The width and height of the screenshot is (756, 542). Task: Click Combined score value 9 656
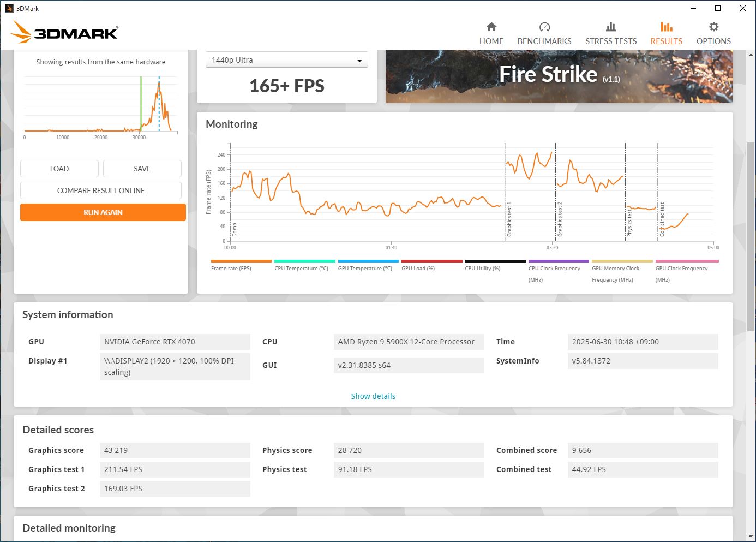pos(643,450)
